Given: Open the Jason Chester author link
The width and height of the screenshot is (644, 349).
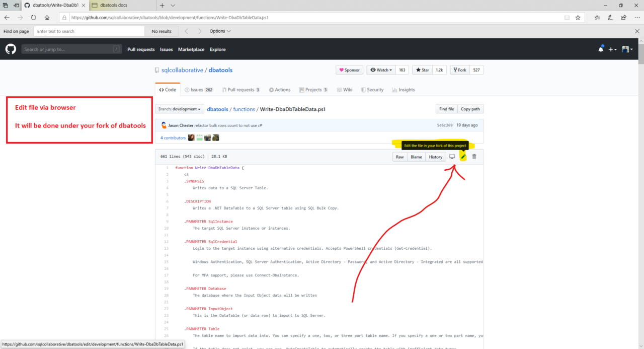Looking at the screenshot, I should click(181, 125).
